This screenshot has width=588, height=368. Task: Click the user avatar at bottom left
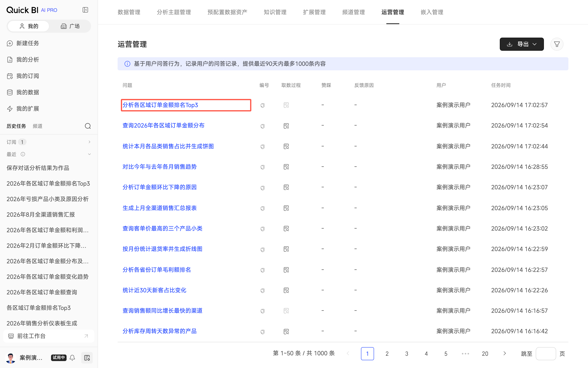point(10,358)
